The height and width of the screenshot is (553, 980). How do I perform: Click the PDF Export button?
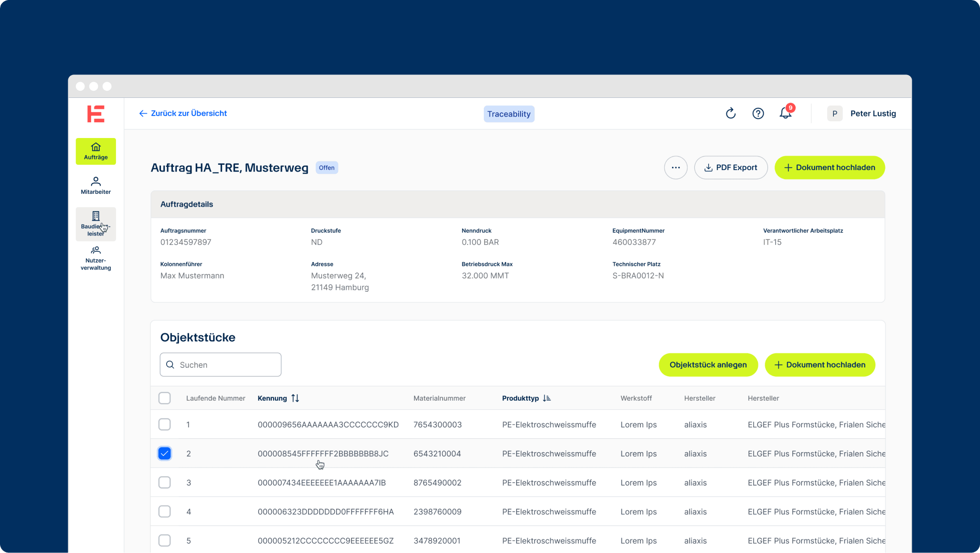tap(731, 168)
